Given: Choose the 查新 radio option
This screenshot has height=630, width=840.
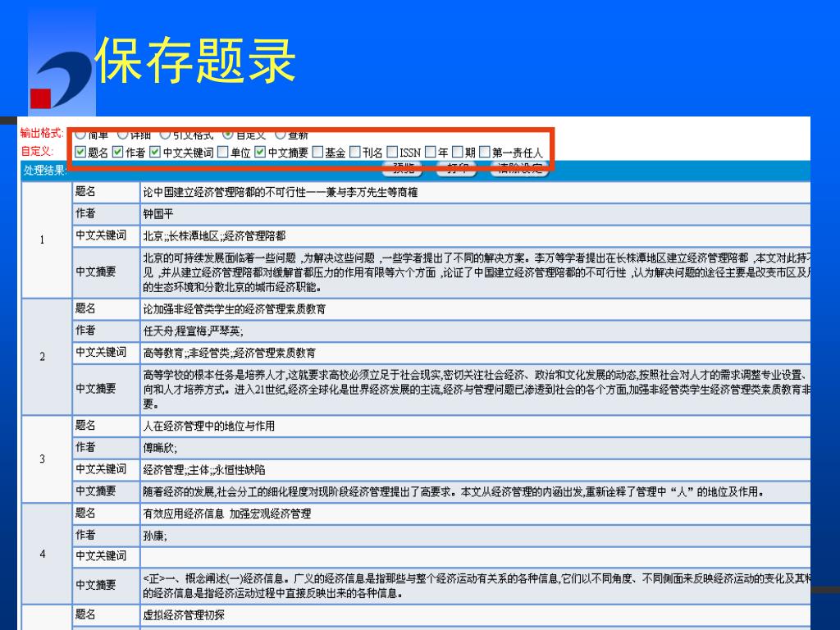Looking at the screenshot, I should (x=281, y=134).
